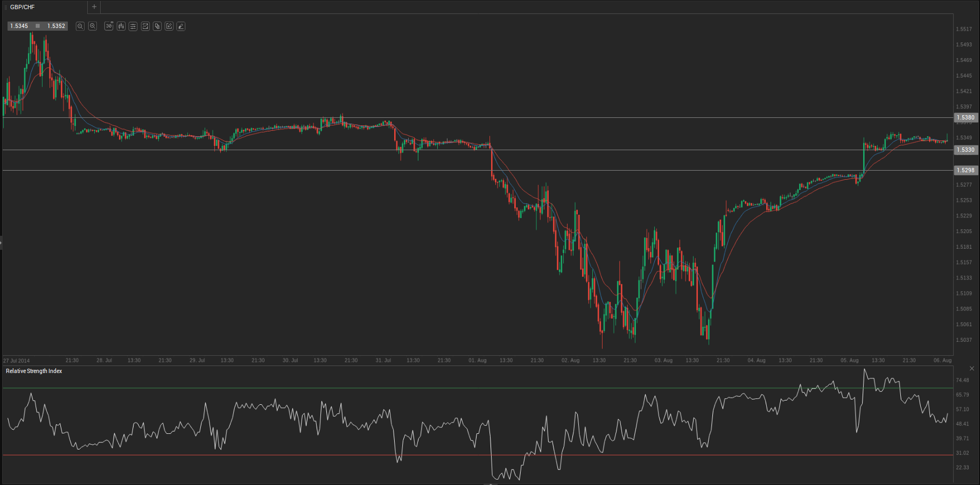Click the 04. Aug date label
The width and height of the screenshot is (980, 485).
pos(757,361)
